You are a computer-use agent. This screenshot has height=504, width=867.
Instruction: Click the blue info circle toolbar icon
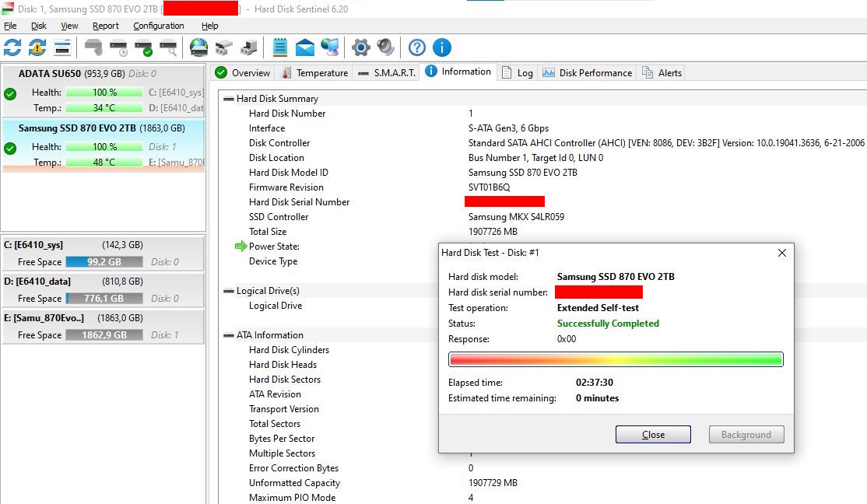pyautogui.click(x=442, y=47)
